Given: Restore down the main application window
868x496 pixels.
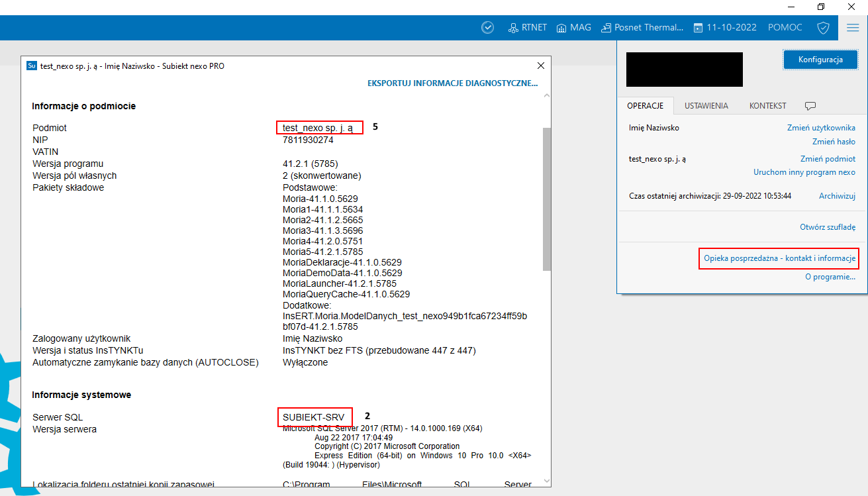Looking at the screenshot, I should coord(821,7).
